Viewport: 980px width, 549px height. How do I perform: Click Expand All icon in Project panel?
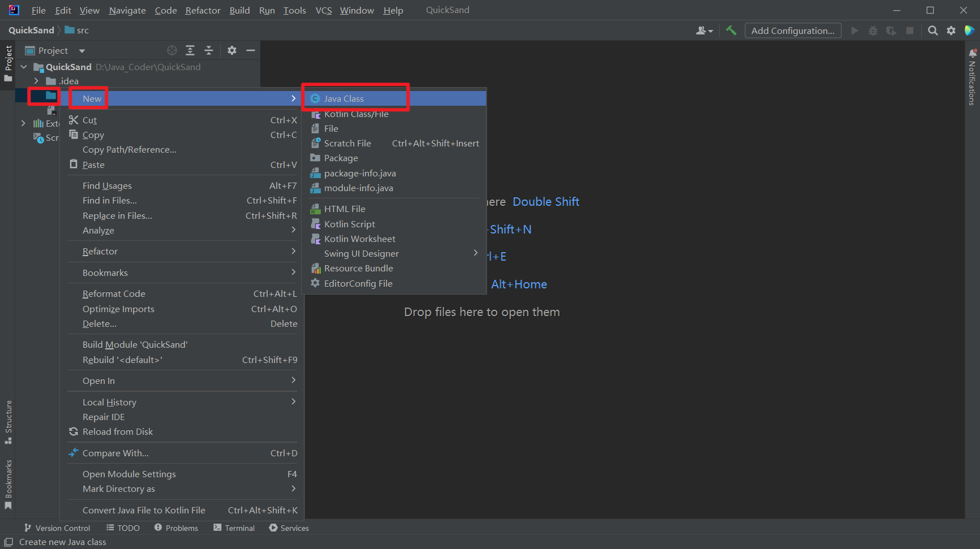pyautogui.click(x=190, y=50)
